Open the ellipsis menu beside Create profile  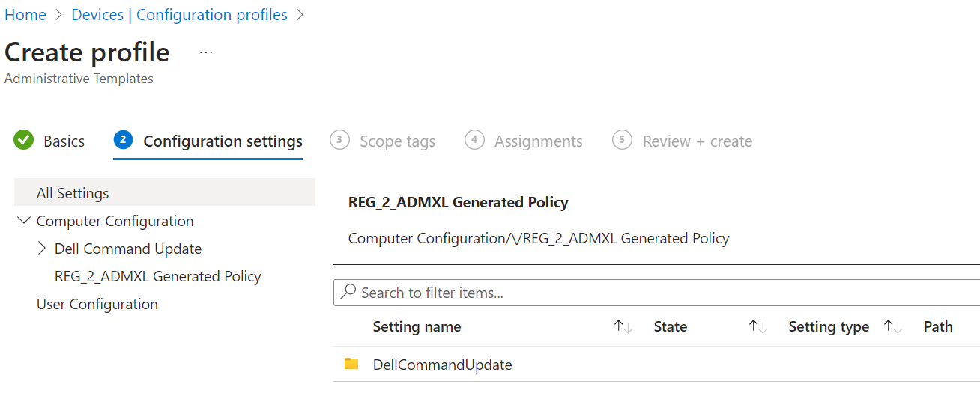click(206, 52)
